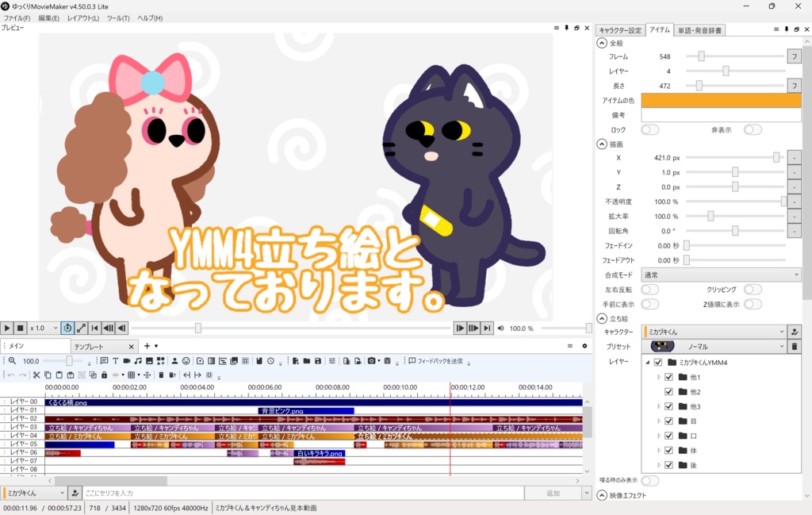Click the camera screenshot icon in the toolbar
The image size is (812, 515).
372,359
